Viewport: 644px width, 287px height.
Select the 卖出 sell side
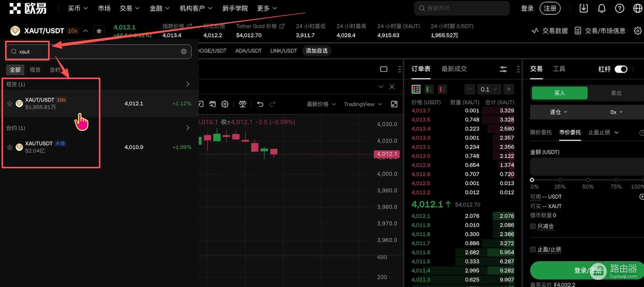[616, 93]
